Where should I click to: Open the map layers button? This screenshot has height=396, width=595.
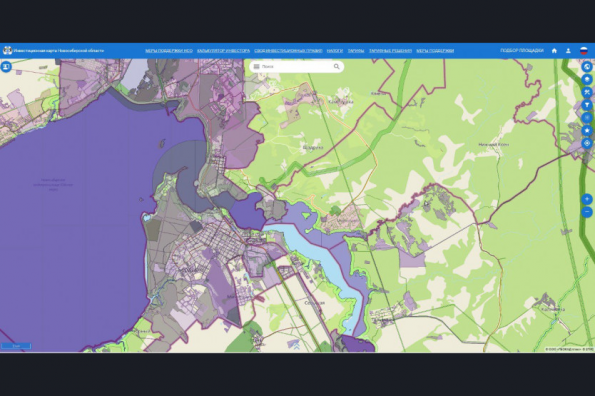587,79
